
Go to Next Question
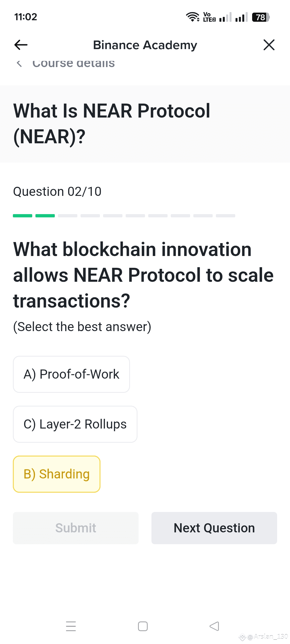pyautogui.click(x=214, y=528)
